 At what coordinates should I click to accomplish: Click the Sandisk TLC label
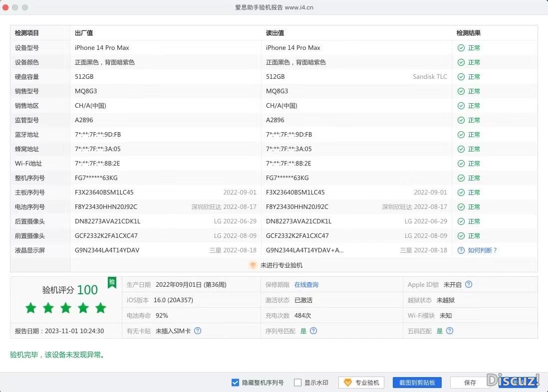(430, 76)
